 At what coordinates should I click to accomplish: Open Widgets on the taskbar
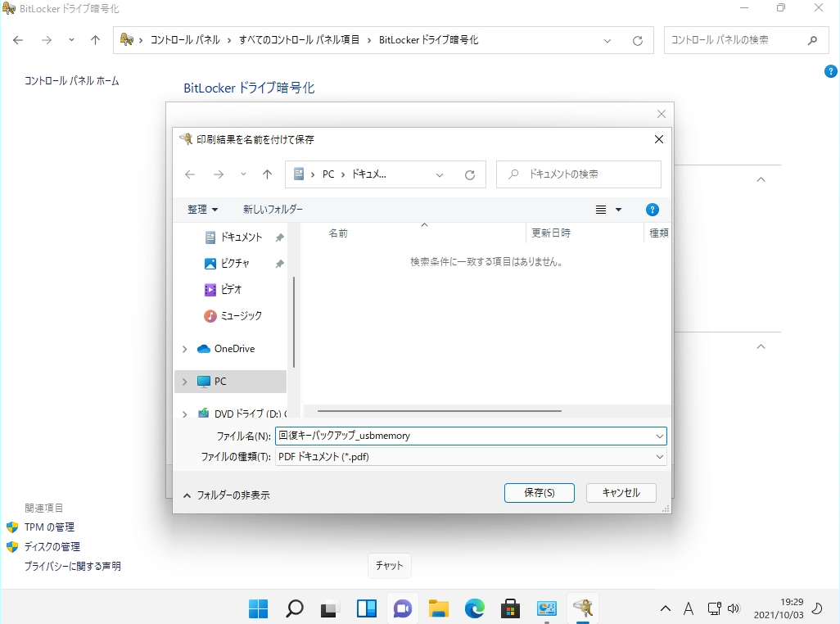pos(367,608)
